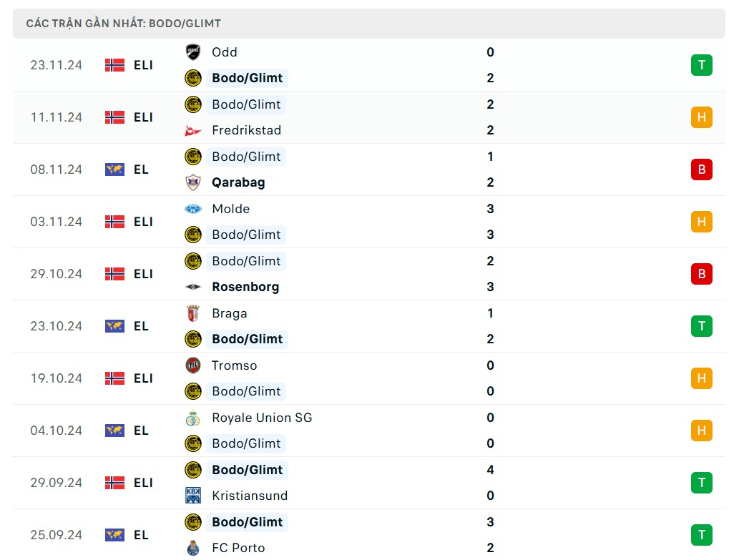Select the Molde club logo
This screenshot has height=560, width=734.
point(192,208)
